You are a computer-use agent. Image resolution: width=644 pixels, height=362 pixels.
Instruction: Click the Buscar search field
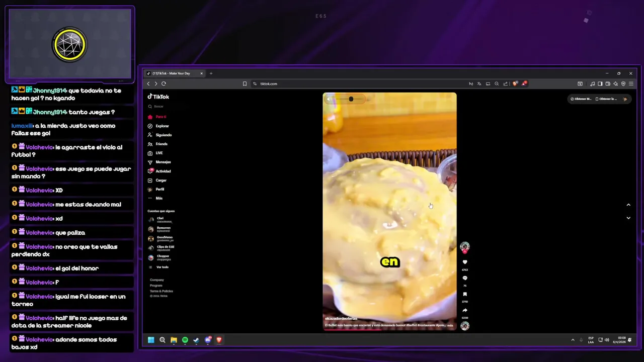pos(166,107)
